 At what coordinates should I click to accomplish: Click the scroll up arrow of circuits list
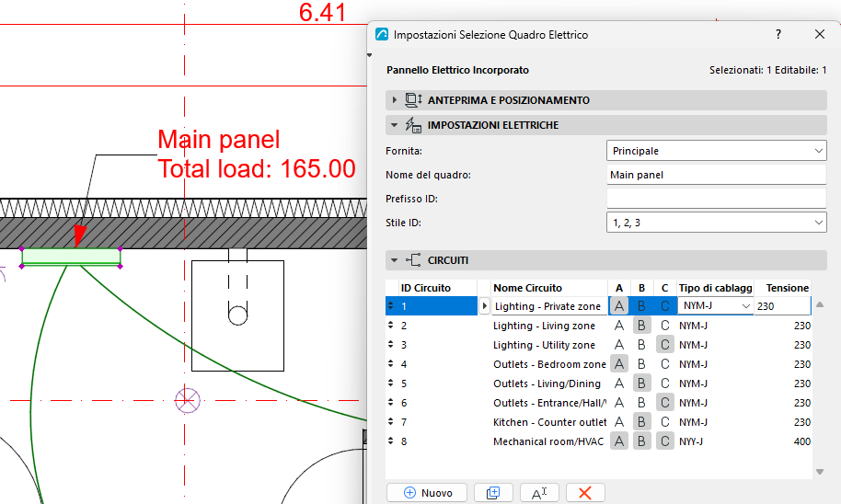pyautogui.click(x=820, y=304)
